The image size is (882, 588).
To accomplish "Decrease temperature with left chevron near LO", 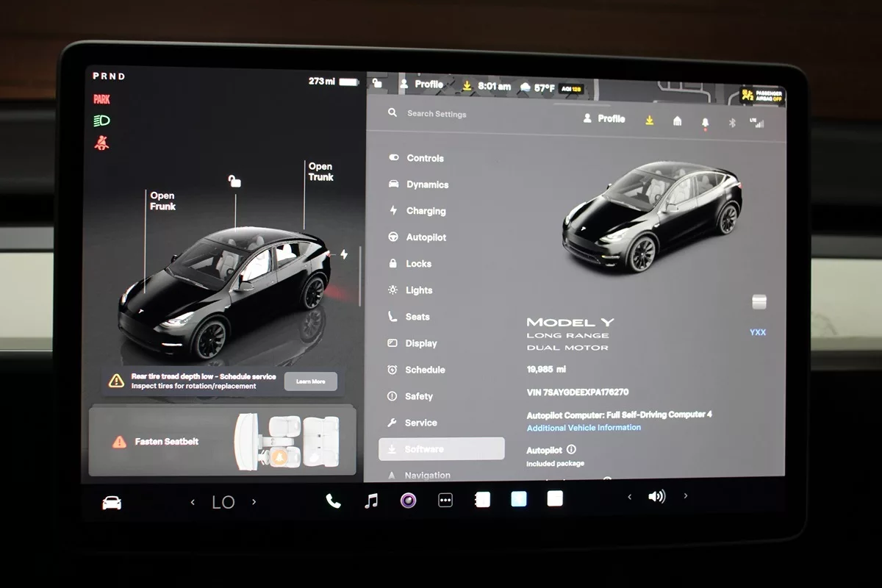I will tap(193, 502).
